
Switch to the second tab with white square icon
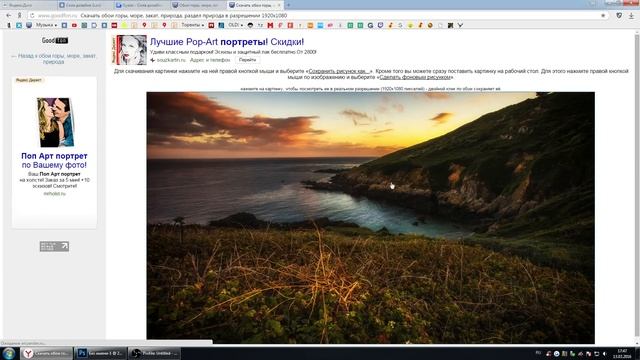click(x=85, y=5)
